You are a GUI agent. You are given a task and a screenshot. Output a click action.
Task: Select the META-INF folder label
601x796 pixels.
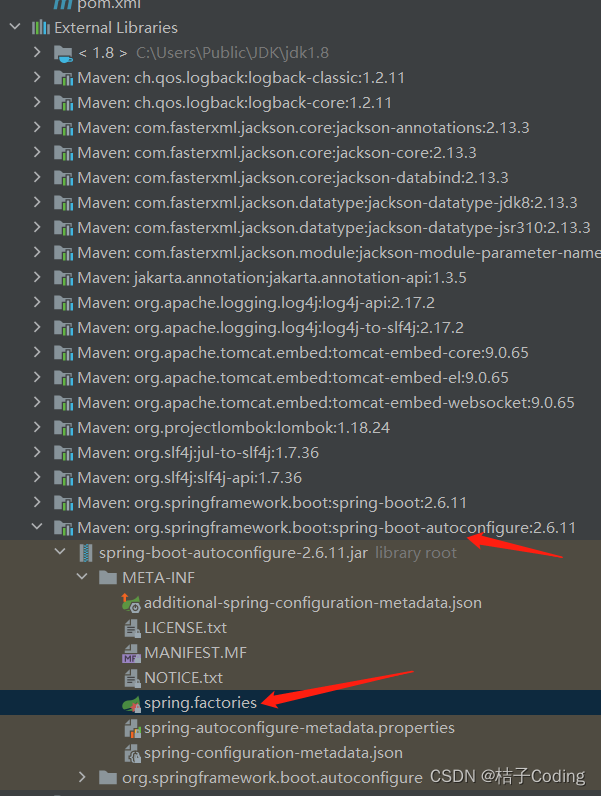click(x=158, y=577)
